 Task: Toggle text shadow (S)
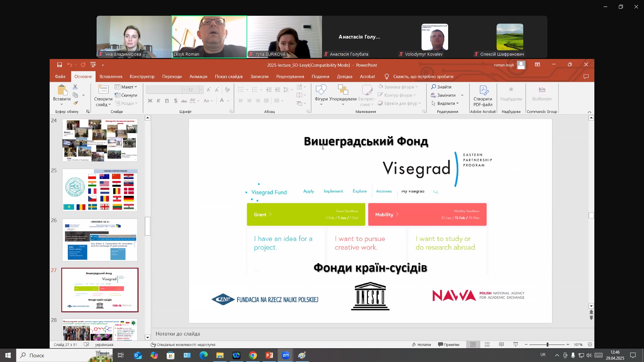tap(175, 101)
